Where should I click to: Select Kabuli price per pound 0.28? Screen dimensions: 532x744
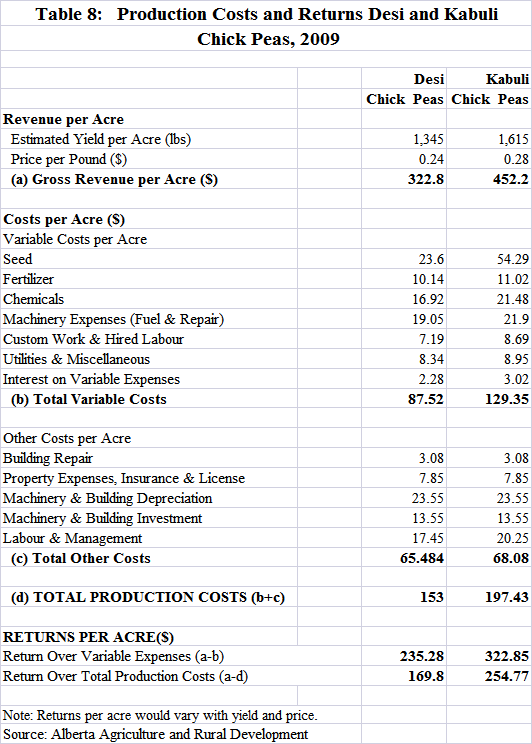516,159
